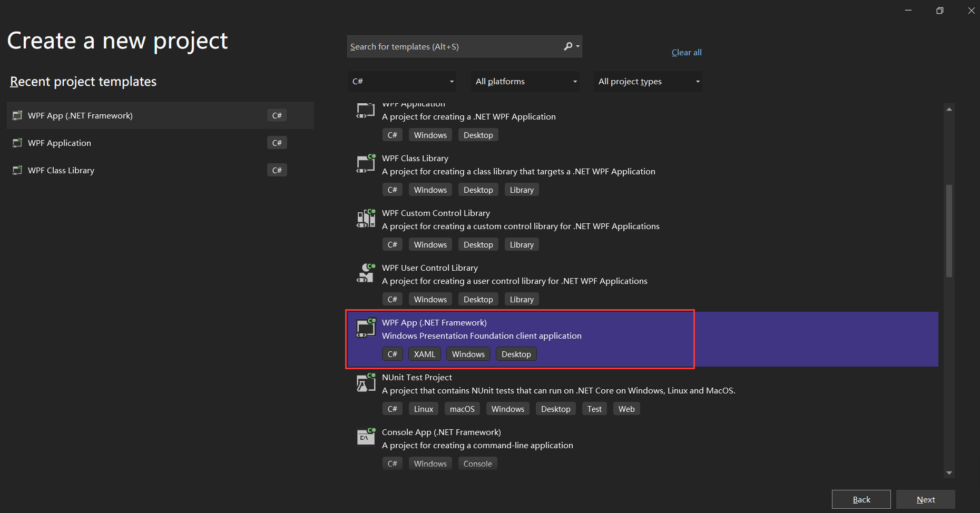The height and width of the screenshot is (513, 980).
Task: Expand the All platforms dropdown
Action: tap(525, 81)
